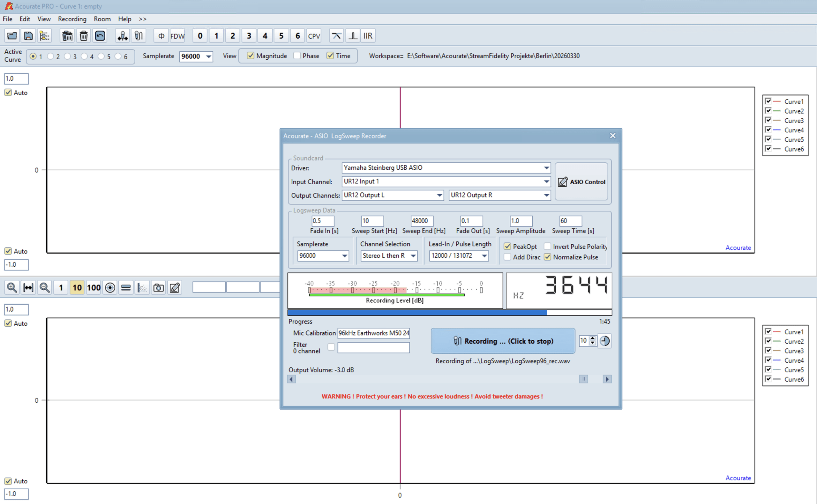Click the FDW toolbar button
Viewport: 817px width, 504px height.
[x=177, y=36]
